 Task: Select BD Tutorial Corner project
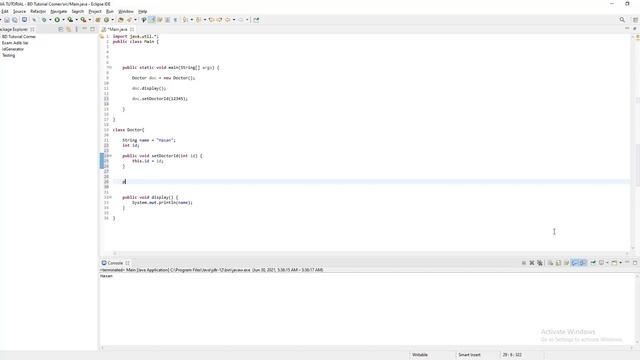pos(19,37)
